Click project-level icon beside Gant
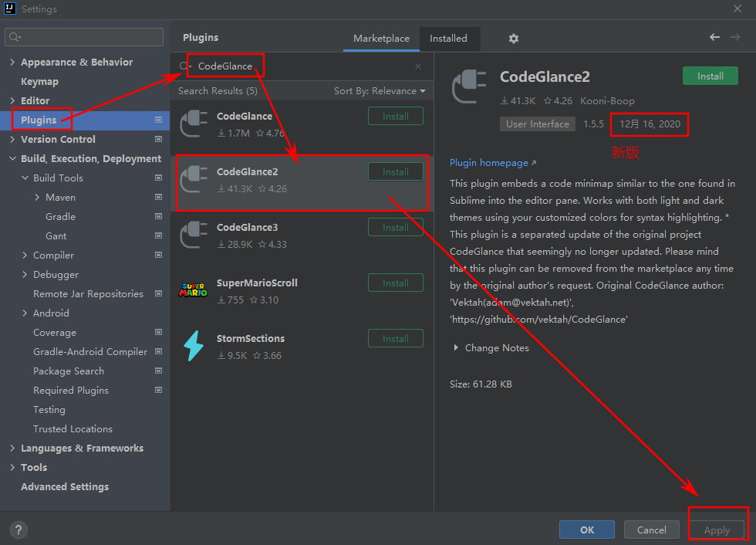Viewport: 756px width, 545px height. pos(158,235)
